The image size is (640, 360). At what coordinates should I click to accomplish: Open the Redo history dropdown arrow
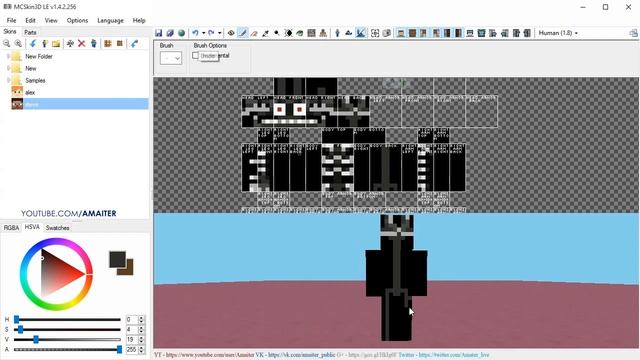[x=219, y=33]
